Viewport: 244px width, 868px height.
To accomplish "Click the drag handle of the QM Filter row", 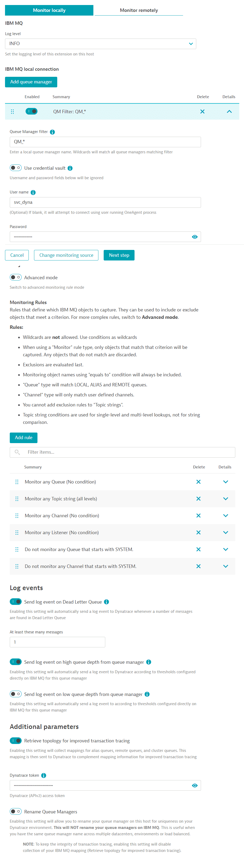I will pyautogui.click(x=12, y=111).
